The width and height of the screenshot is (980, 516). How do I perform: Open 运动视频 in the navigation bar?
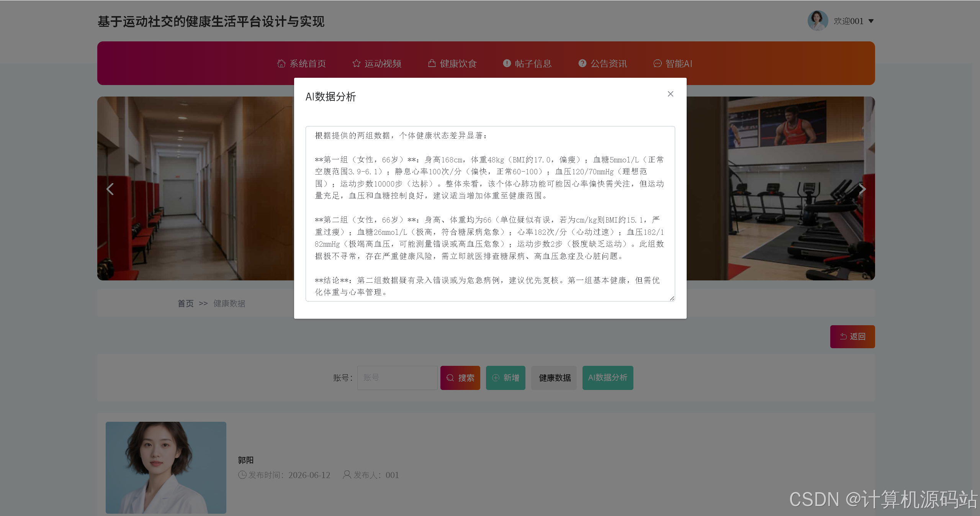(x=377, y=64)
